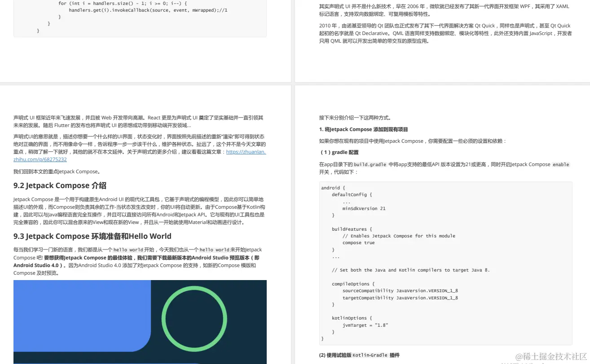
Task: Select subheading (2) 使用试验版 Kotlin-Gradle 插件
Action: (x=359, y=355)
